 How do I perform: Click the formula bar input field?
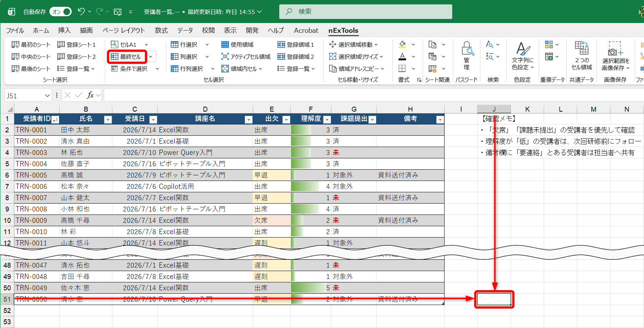pos(373,95)
